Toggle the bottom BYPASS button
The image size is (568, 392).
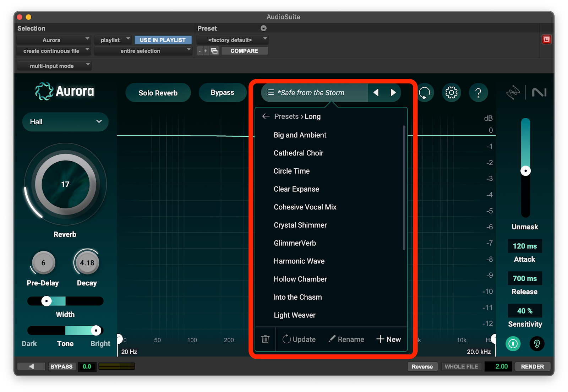click(x=61, y=366)
